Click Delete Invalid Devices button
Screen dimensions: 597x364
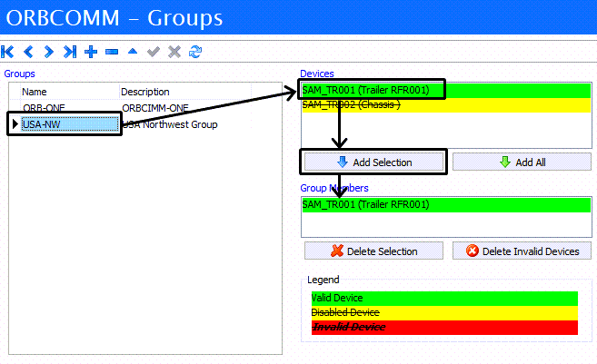522,251
